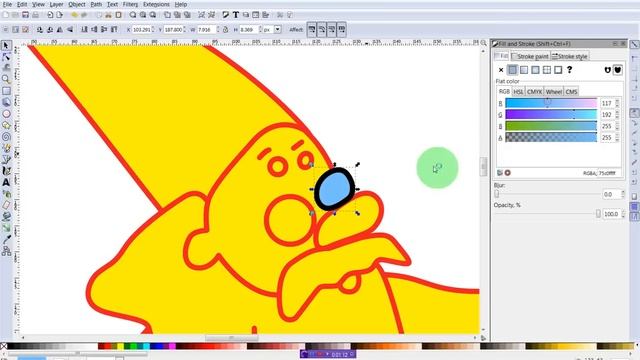Viewport: 640px width, 360px height.
Task: Click the Paste clipboard icon
Action: click(x=118, y=15)
